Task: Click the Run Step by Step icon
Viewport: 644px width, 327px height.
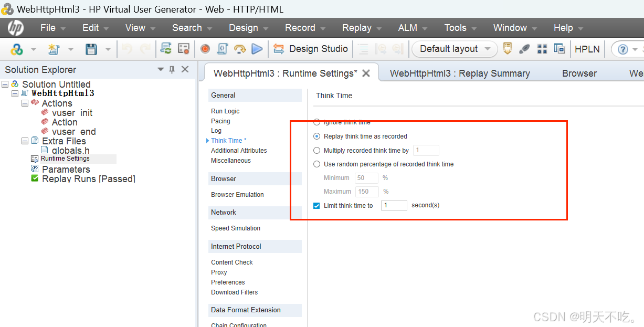Action: click(x=240, y=49)
